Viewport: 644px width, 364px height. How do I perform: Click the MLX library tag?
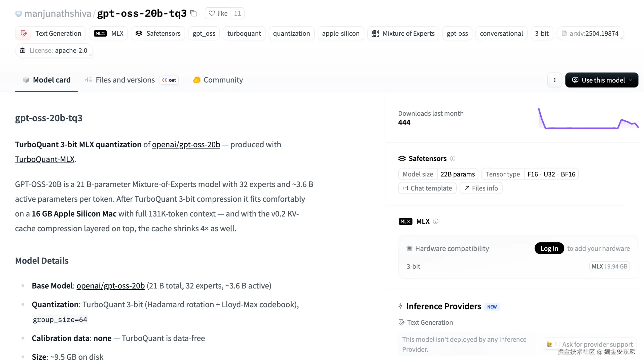(x=109, y=33)
